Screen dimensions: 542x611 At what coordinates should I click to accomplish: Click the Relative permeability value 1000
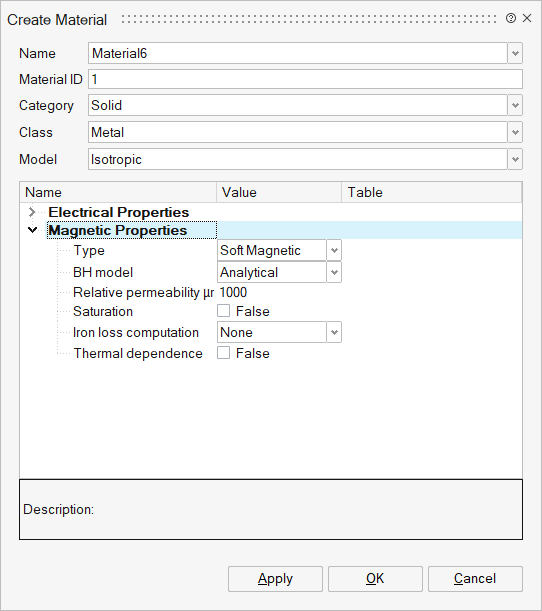(233, 293)
